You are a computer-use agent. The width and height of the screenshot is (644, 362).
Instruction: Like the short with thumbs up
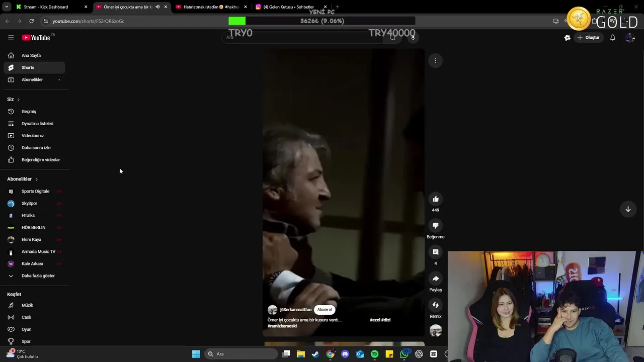[x=436, y=199]
